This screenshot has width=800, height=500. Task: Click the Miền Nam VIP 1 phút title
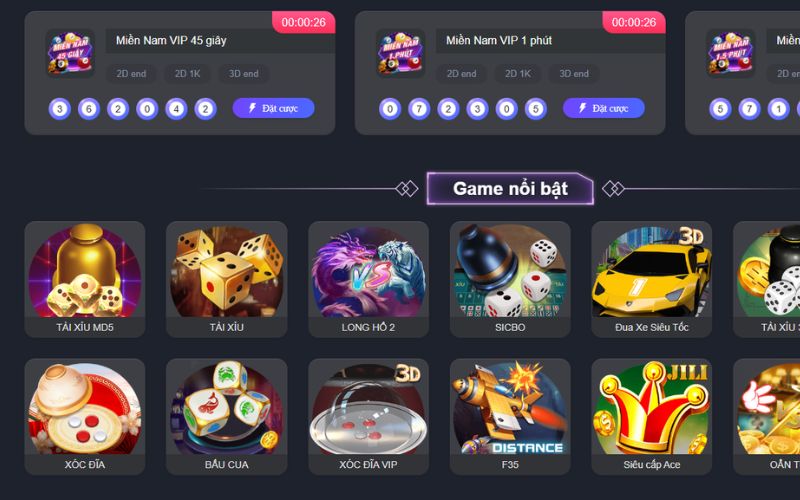[499, 40]
